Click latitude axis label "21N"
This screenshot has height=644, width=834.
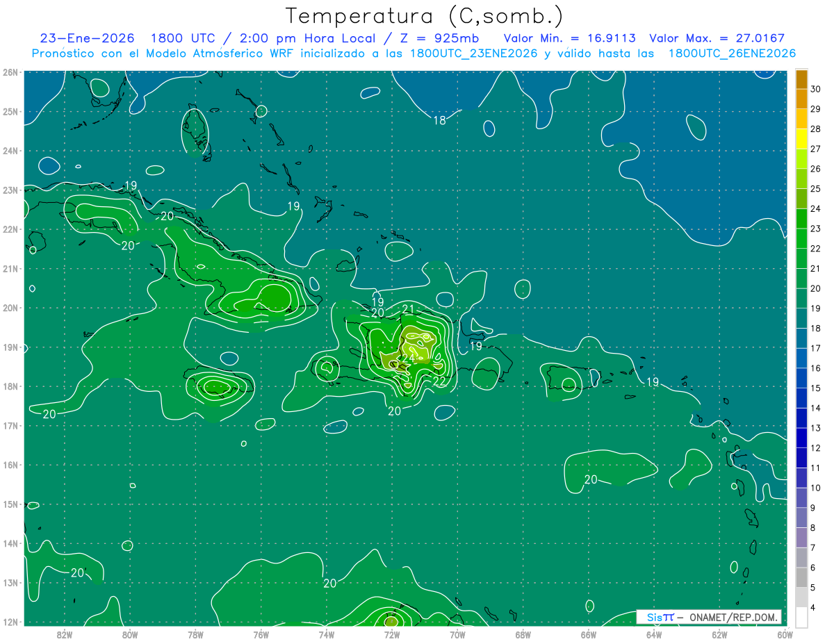click(x=10, y=268)
